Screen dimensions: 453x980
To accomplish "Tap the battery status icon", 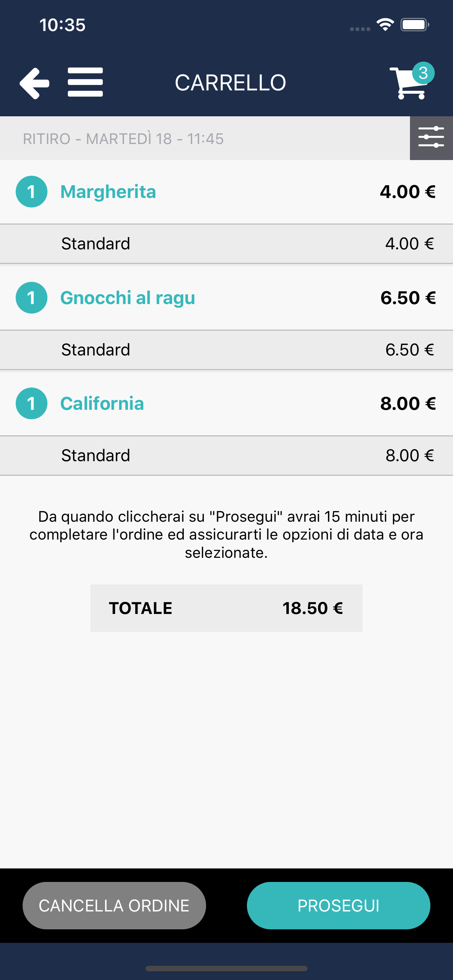I will pos(415,25).
